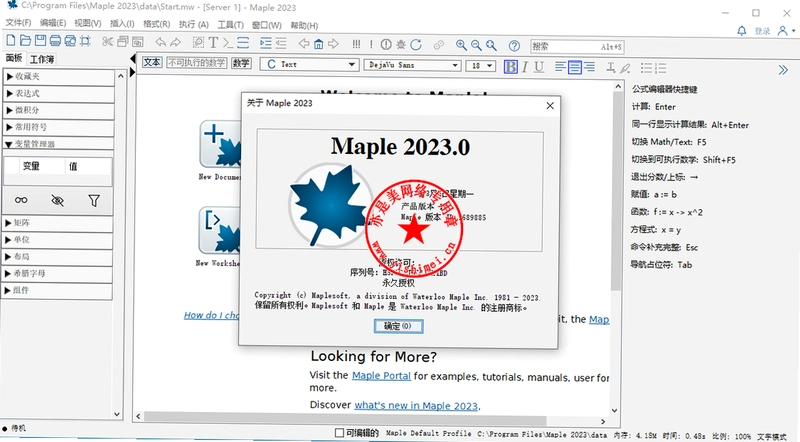
Task: Execute the whole worksheet with the !!! icon
Action: pos(356,44)
